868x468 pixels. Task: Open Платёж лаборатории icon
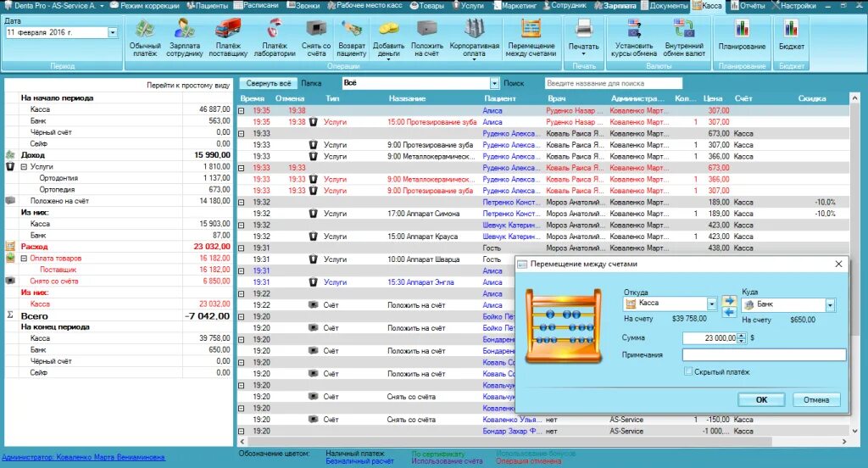(x=275, y=37)
